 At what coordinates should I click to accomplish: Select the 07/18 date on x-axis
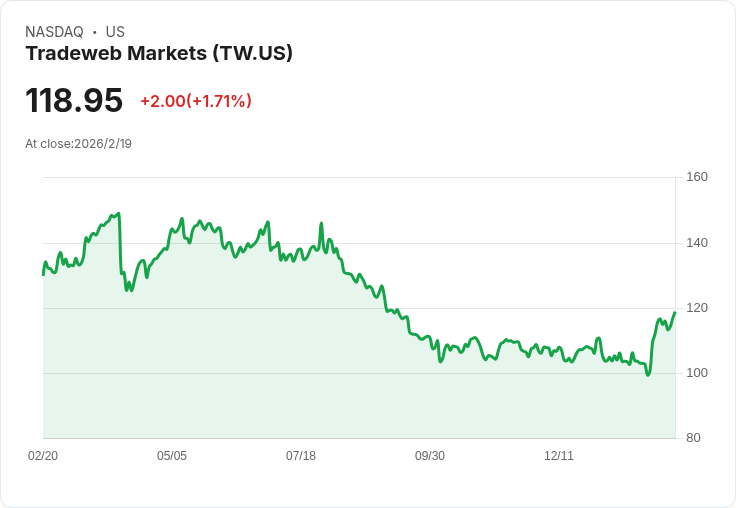[x=301, y=456]
